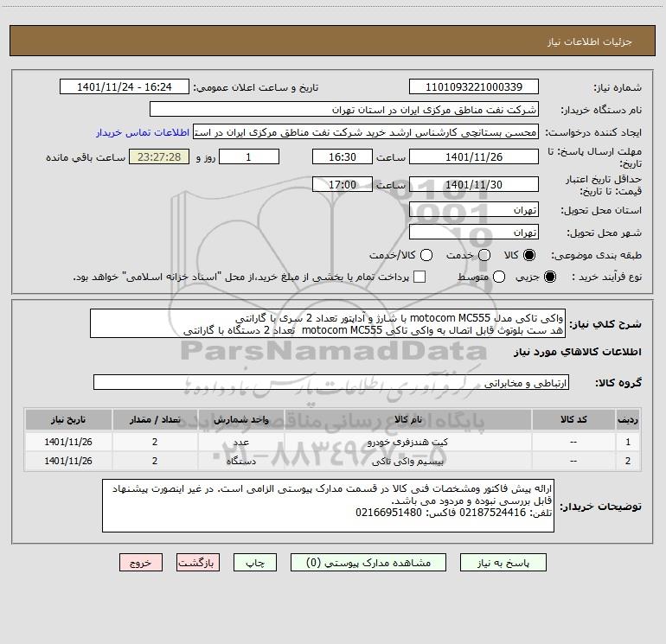Click the date cell in بیسیم واکی تاکی row
This screenshot has height=644, width=666.
point(68,461)
